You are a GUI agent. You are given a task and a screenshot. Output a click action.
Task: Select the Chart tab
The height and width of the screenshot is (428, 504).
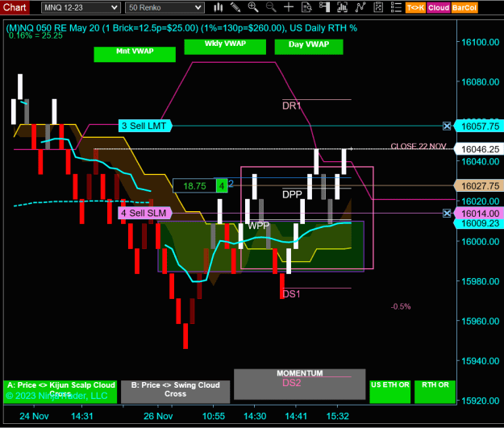click(15, 7)
